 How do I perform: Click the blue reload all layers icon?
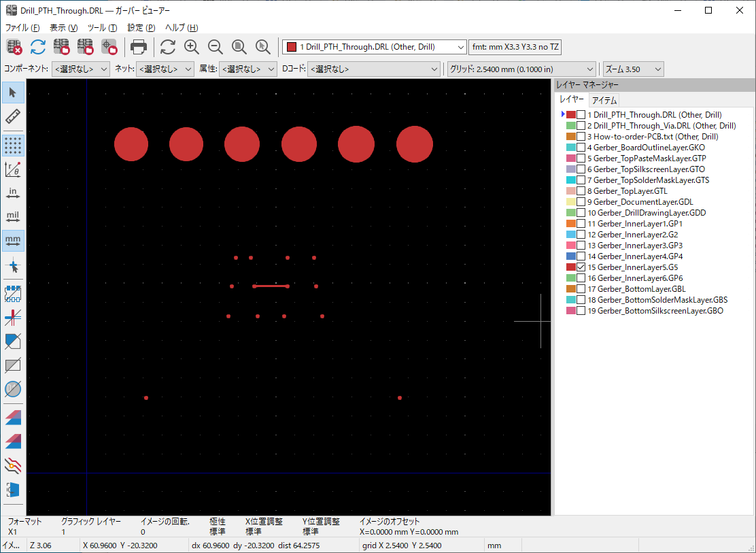pyautogui.click(x=38, y=47)
